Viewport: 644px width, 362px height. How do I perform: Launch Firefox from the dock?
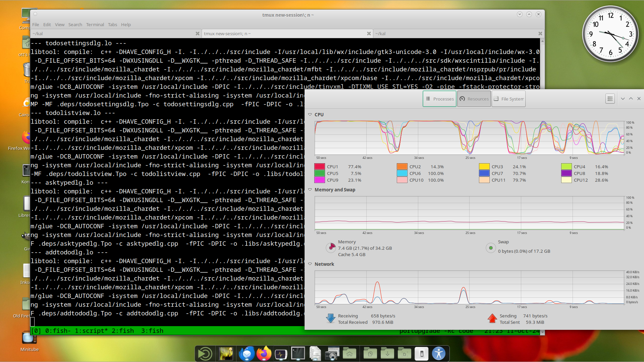(264, 354)
